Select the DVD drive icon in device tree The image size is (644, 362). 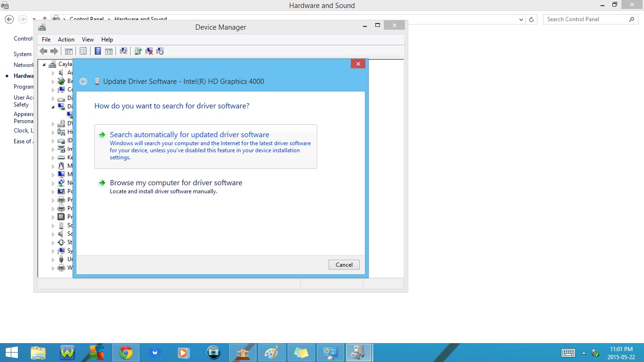61,123
